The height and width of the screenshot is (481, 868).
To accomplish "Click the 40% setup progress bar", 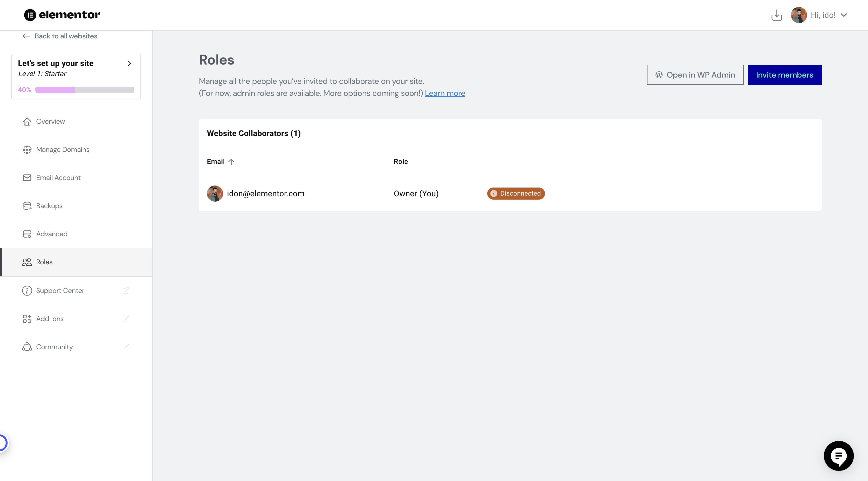I will point(85,90).
